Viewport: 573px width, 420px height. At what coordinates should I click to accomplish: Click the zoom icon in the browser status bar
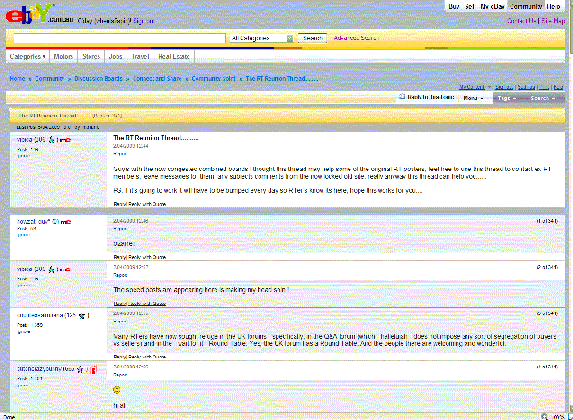point(544,417)
